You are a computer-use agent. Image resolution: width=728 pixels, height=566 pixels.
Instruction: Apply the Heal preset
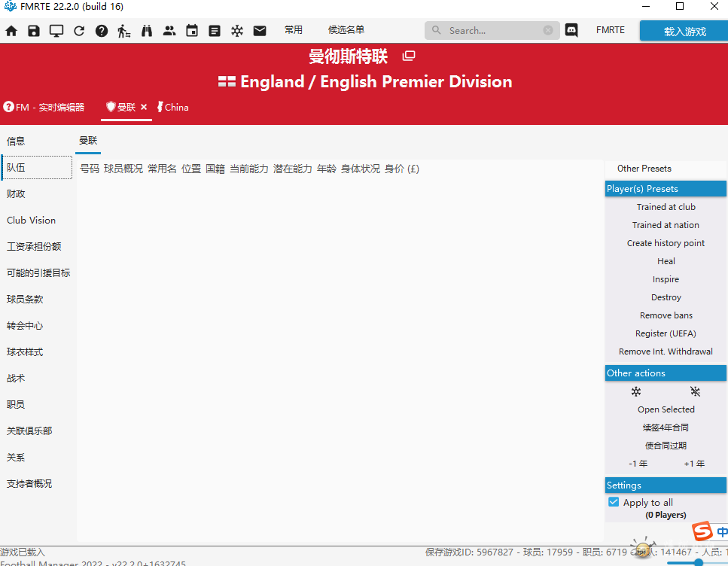pos(666,261)
